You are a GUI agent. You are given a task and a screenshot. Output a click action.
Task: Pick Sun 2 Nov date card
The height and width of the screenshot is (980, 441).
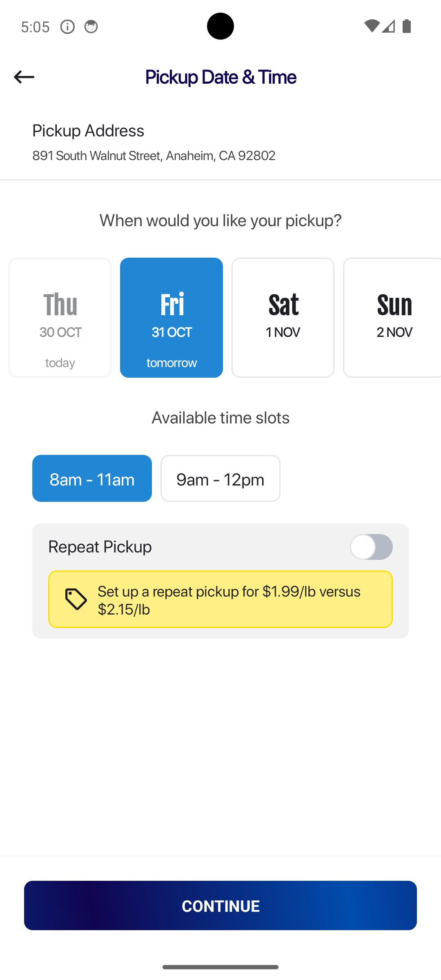tap(393, 318)
